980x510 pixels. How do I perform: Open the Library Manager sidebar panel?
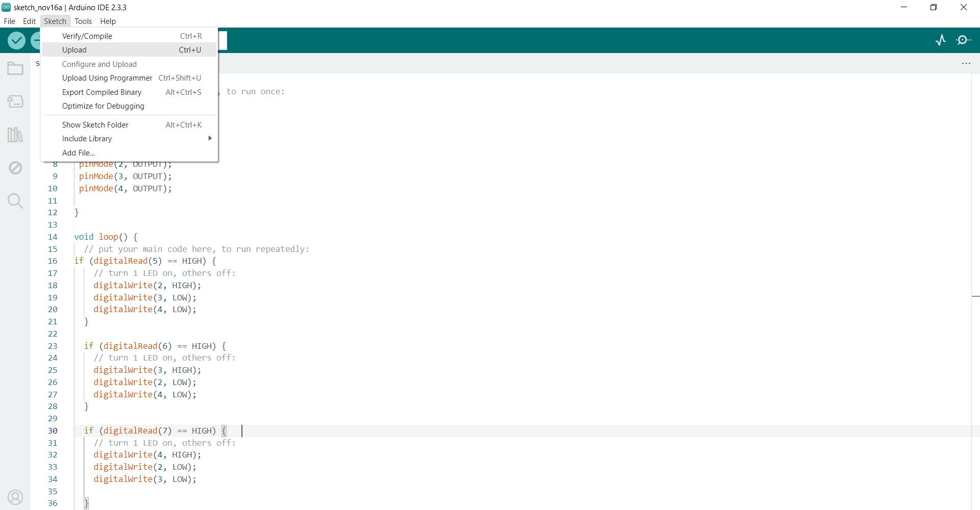[15, 135]
